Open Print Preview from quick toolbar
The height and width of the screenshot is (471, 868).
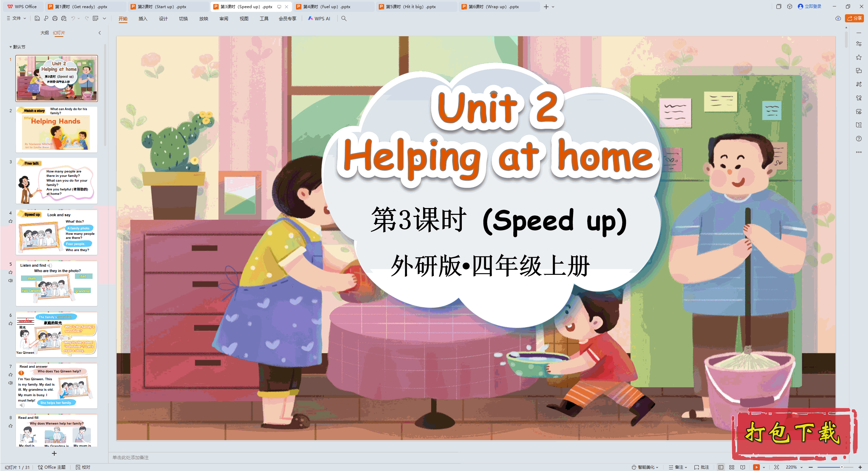pos(63,18)
